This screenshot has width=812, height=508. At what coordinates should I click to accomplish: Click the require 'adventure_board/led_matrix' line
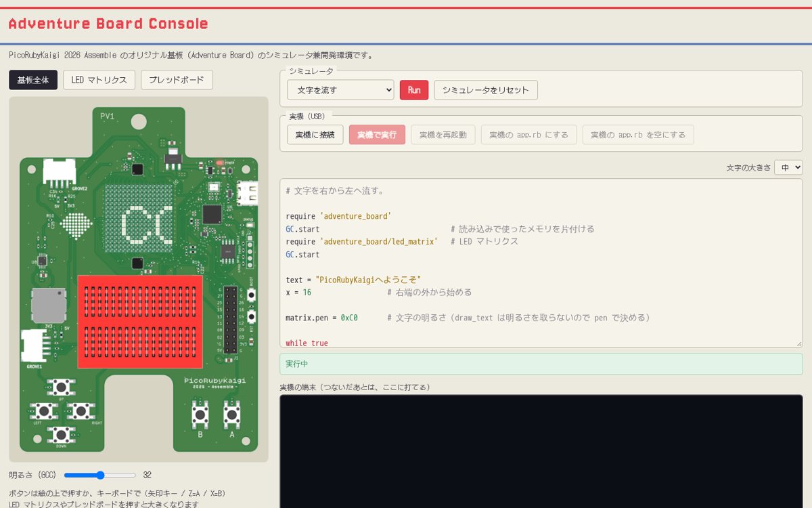coord(362,242)
